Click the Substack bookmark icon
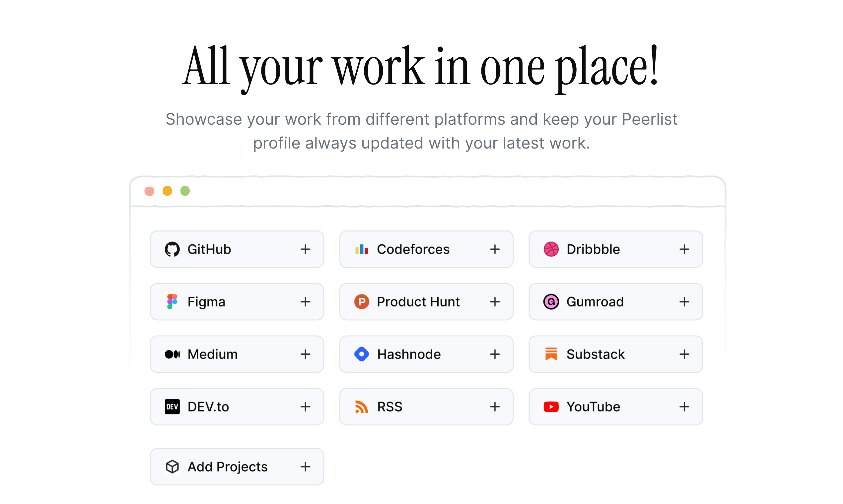The width and height of the screenshot is (843, 504). [x=551, y=354]
